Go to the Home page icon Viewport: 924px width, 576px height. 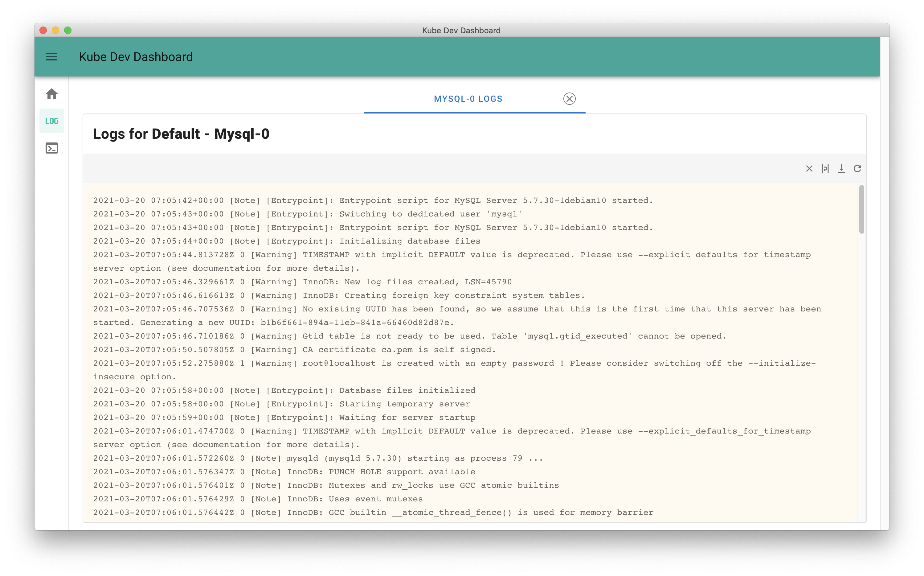52,94
